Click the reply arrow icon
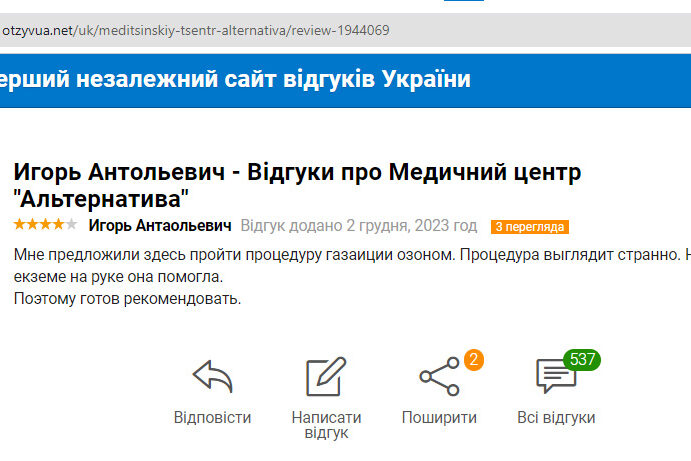 pyautogui.click(x=212, y=378)
